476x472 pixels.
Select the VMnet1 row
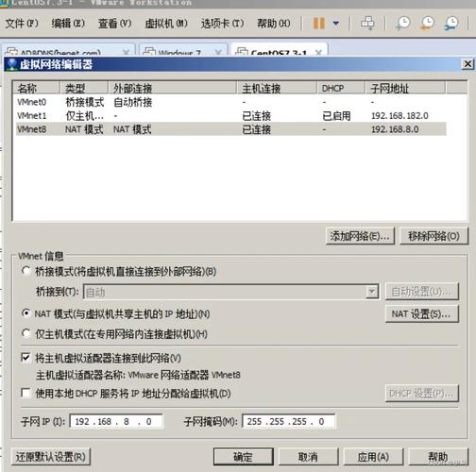click(230, 116)
